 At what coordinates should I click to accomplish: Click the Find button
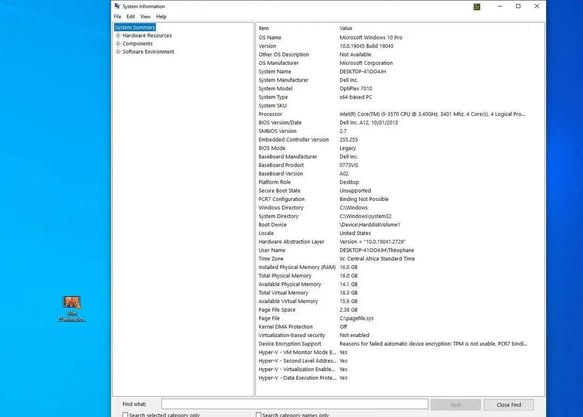click(x=455, y=405)
